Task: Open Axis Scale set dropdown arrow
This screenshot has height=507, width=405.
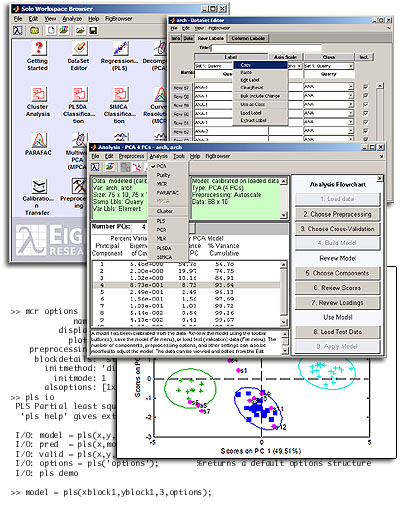Action: (299, 66)
